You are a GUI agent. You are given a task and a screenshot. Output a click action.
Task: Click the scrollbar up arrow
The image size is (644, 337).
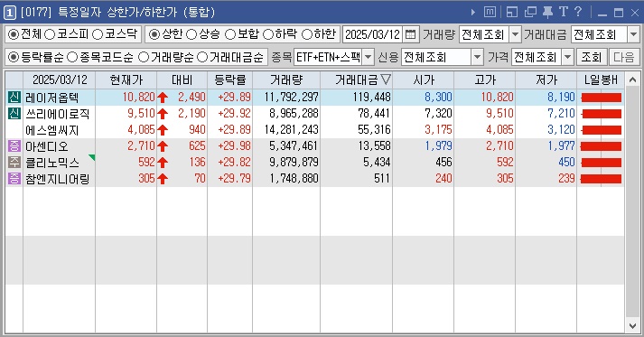point(632,80)
